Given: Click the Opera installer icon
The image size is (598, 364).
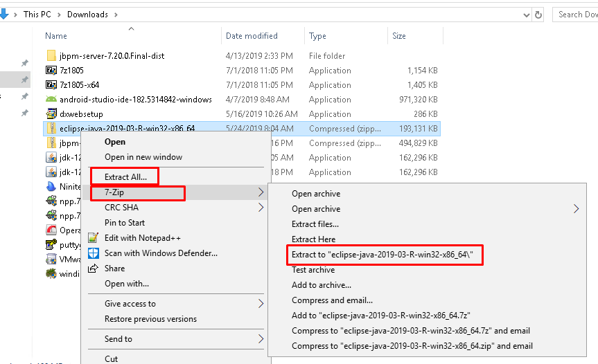Looking at the screenshot, I should point(51,230).
